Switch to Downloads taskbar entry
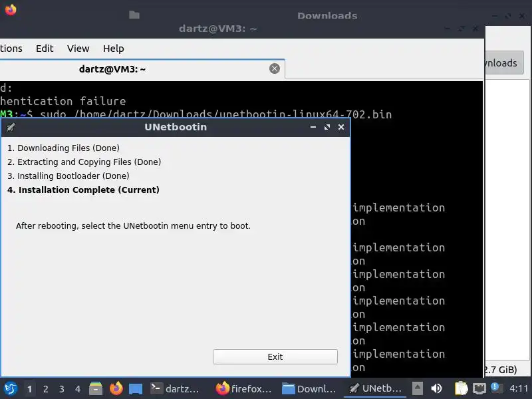The image size is (532, 399). 309,388
